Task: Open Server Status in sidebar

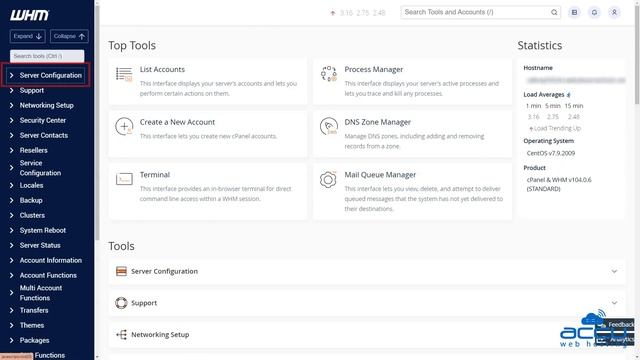Action: point(40,245)
